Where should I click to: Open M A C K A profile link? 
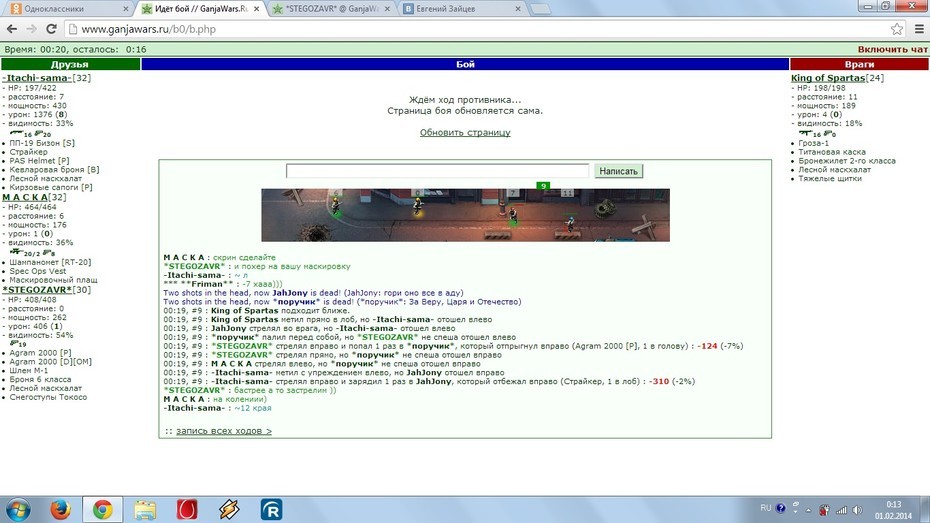[x=25, y=197]
